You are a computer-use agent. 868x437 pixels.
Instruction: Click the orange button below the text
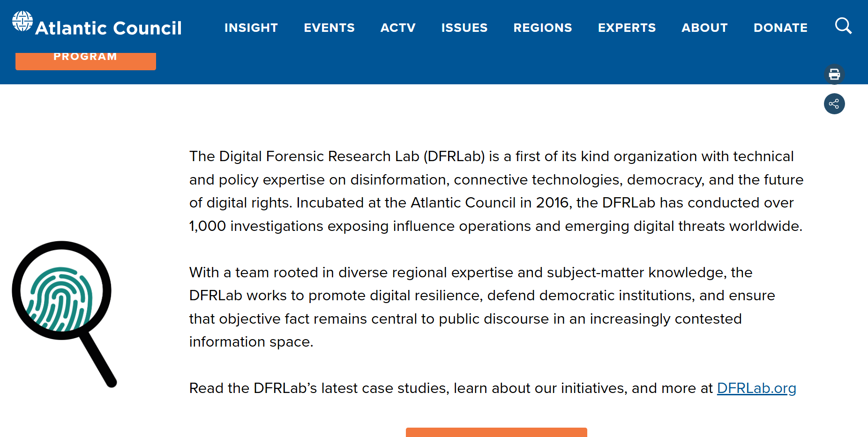click(496, 432)
